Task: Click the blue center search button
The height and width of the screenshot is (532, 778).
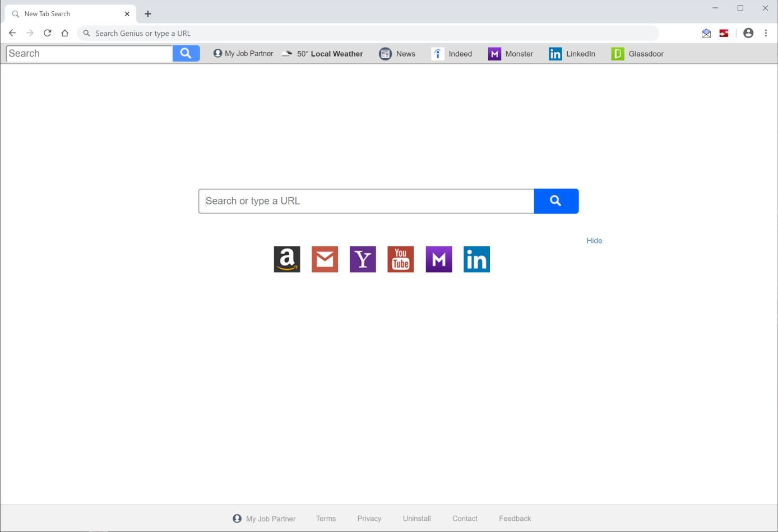Action: [x=556, y=201]
